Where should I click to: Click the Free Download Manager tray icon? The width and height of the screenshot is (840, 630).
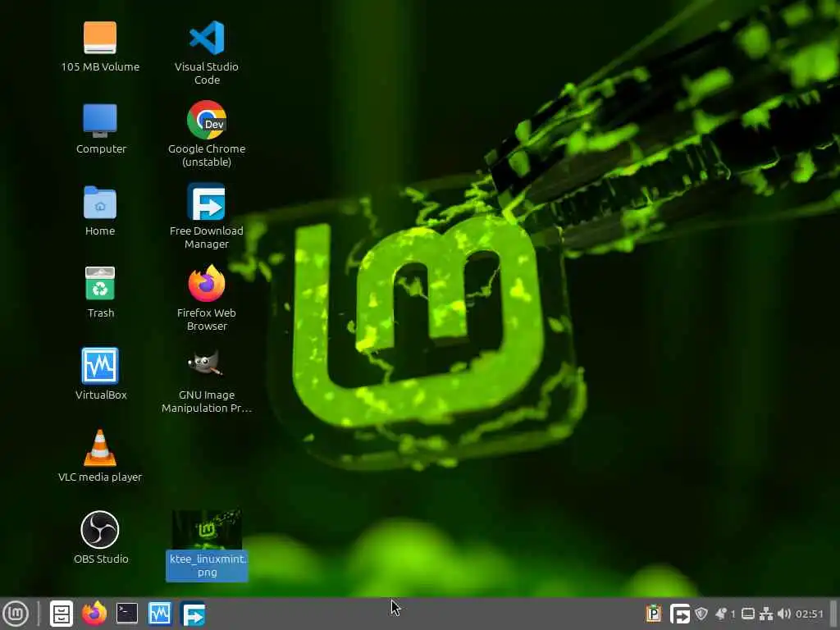pyautogui.click(x=680, y=614)
